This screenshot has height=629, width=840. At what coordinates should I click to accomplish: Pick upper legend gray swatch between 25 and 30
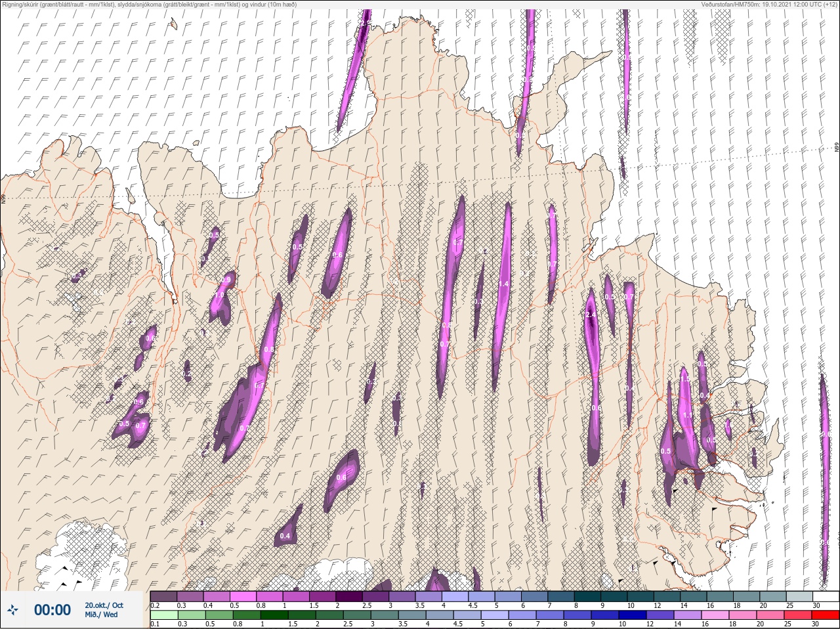(x=799, y=596)
